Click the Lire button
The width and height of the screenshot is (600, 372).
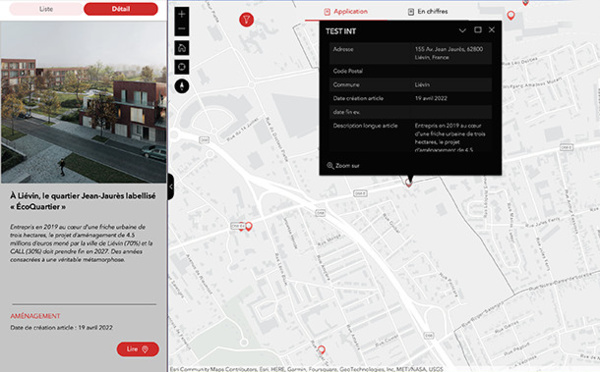138,349
